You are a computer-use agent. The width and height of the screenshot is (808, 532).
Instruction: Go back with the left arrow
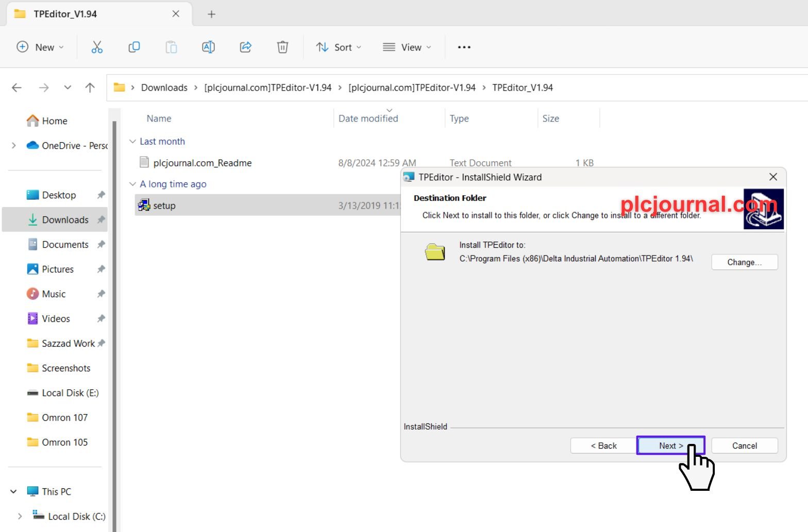[17, 88]
